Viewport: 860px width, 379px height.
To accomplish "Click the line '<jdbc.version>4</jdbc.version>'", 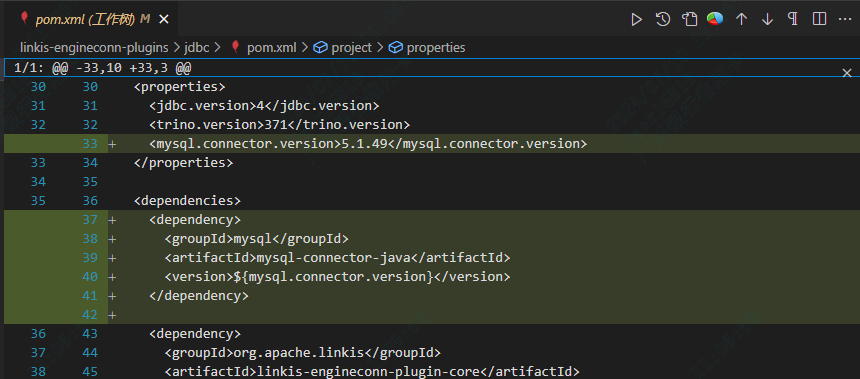I will (264, 105).
